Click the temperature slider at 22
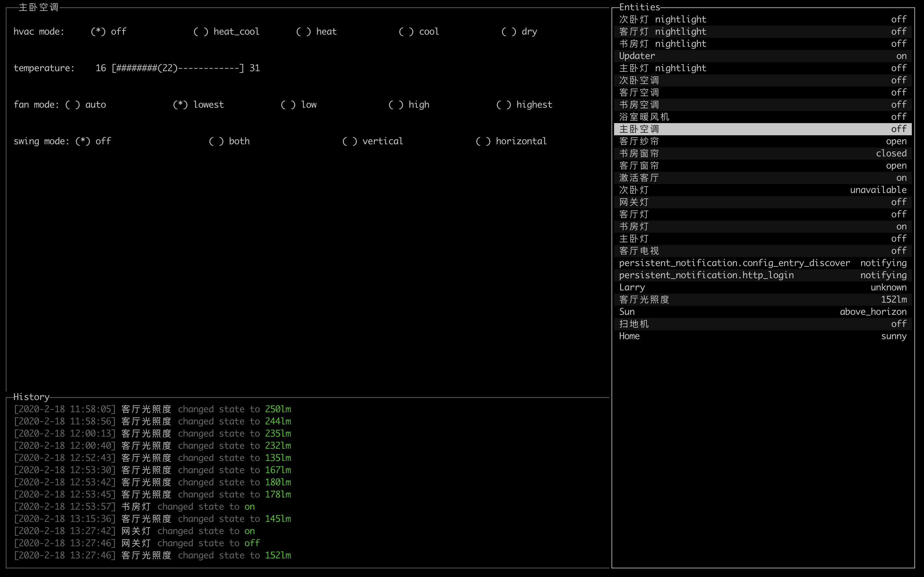 167,68
